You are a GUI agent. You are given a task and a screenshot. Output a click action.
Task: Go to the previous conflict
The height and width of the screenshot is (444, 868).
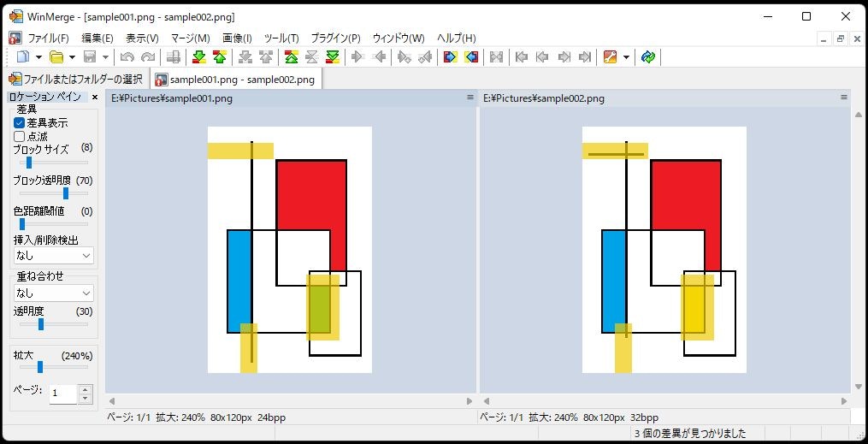[x=266, y=56]
